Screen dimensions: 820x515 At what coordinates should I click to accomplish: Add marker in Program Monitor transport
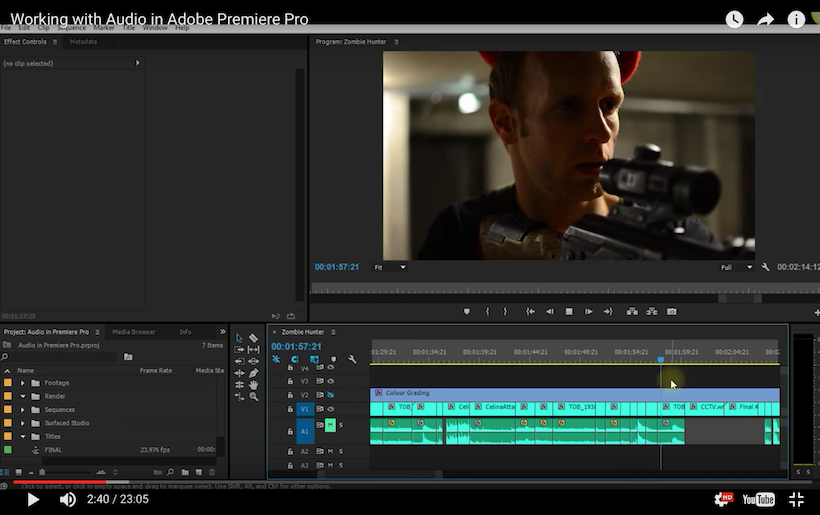coord(466,312)
